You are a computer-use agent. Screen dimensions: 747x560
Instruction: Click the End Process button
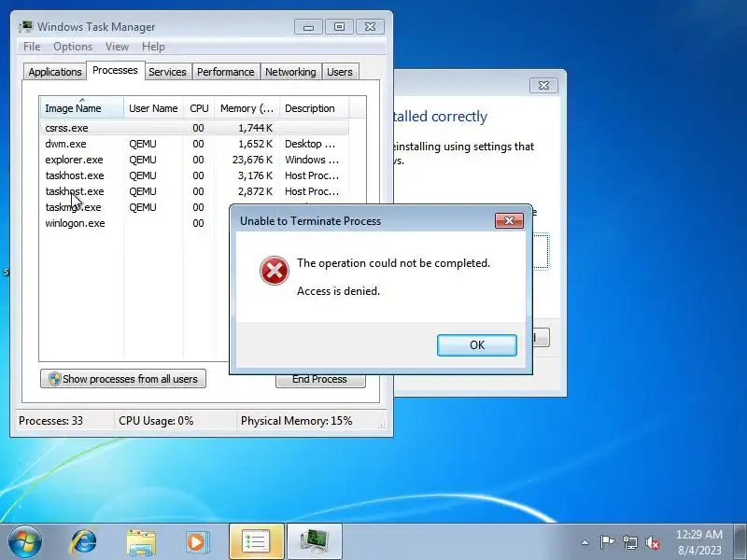(x=320, y=380)
